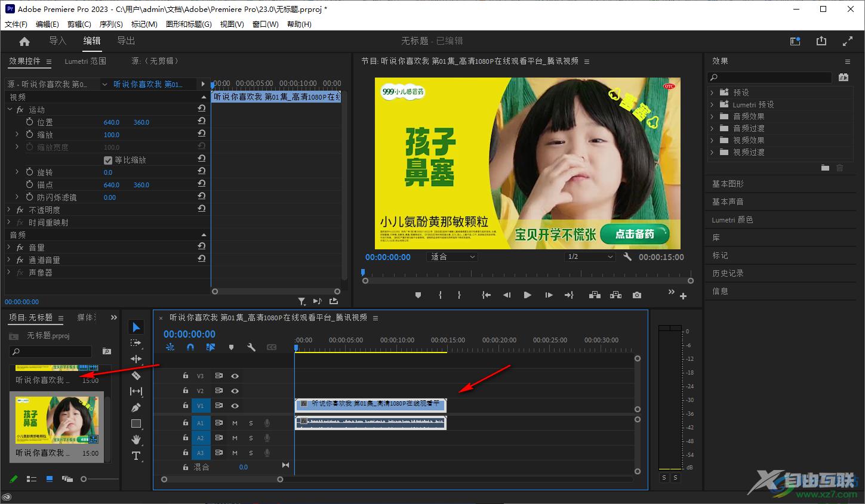Open the Lumetri 颜色 panel
This screenshot has width=865, height=504.
(x=732, y=219)
